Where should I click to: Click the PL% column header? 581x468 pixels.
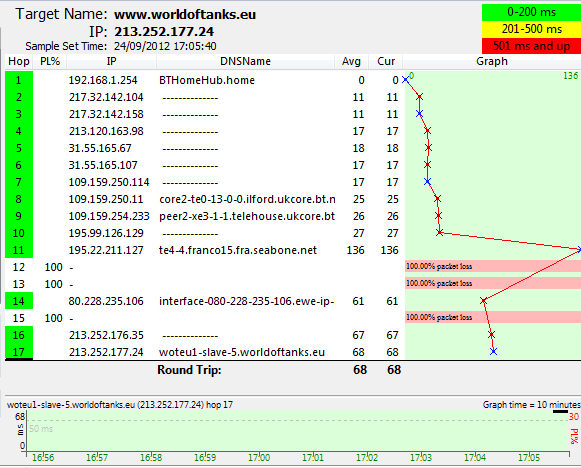tap(50, 62)
